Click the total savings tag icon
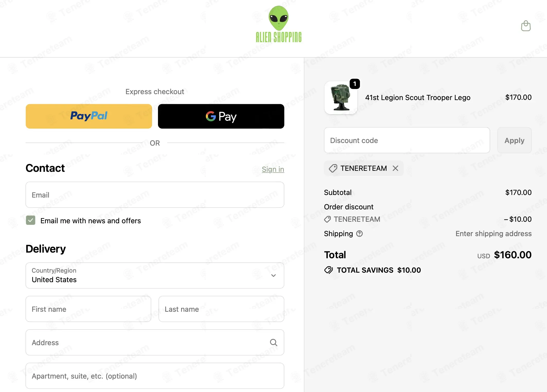This screenshot has height=392, width=547. (x=329, y=270)
